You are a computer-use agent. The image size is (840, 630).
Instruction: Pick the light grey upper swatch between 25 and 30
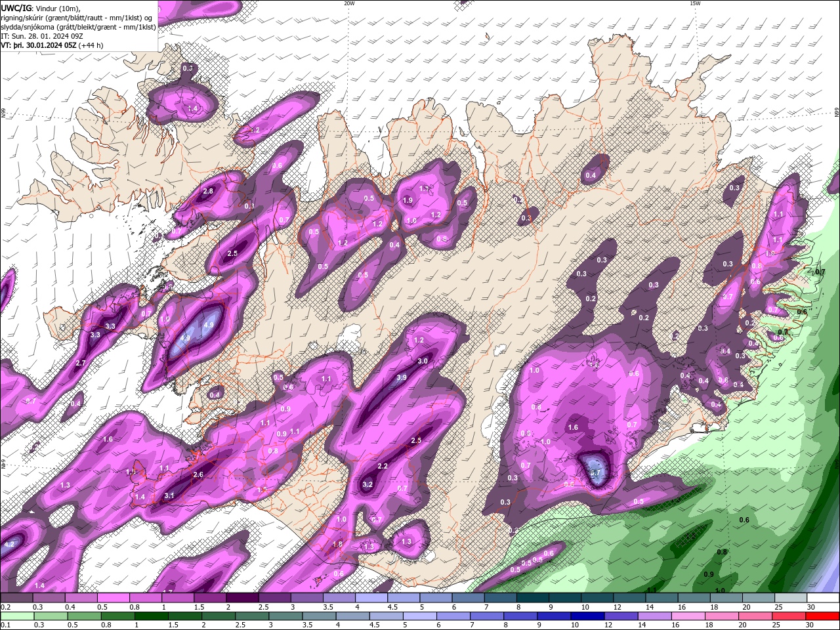tap(791, 598)
